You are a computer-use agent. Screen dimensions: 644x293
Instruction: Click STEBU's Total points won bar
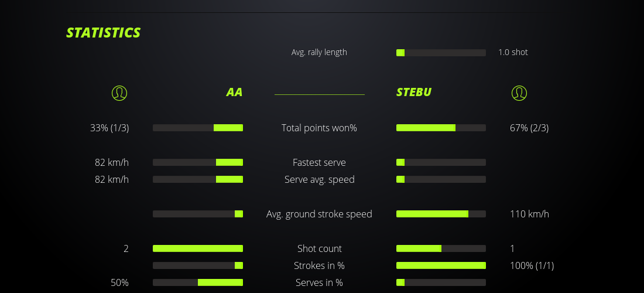441,128
